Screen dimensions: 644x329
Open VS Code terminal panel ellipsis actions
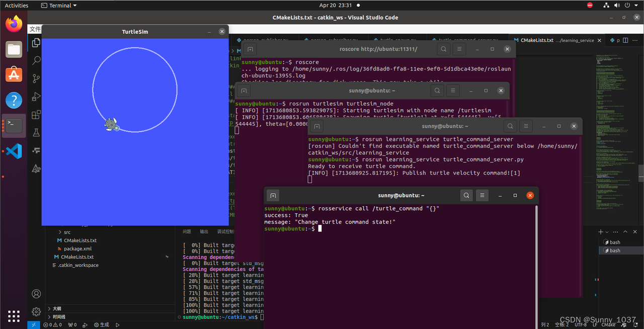(x=616, y=232)
